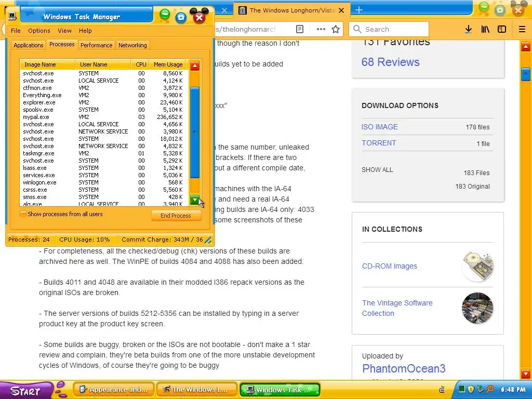
Task: Sort processes by Mem Usage column
Action: click(x=168, y=64)
